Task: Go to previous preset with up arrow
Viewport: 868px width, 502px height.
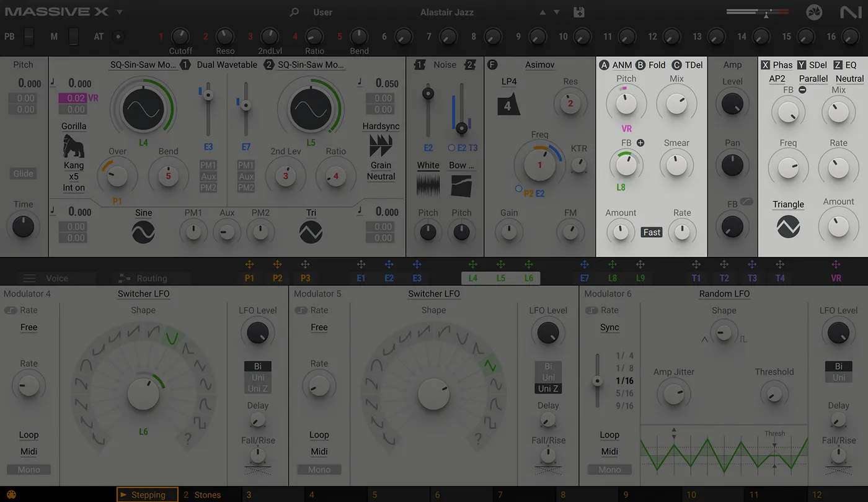Action: 543,12
